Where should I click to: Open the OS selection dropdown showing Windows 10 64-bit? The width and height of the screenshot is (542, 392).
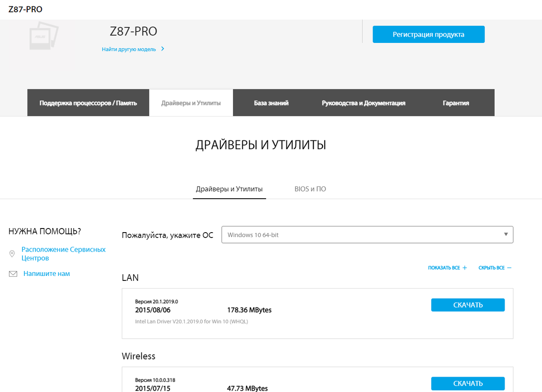(x=367, y=235)
